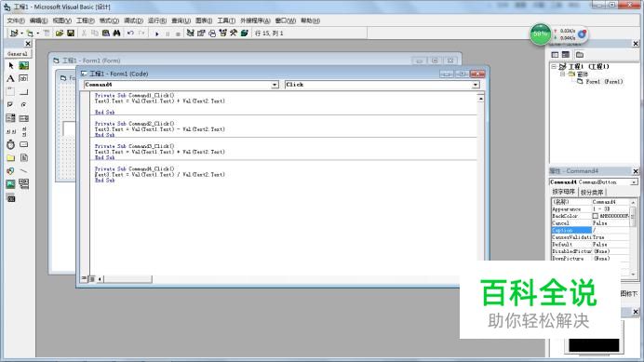The image size is (644, 362).
Task: Select the CommandButton control in the toolbox
Action: pyautogui.click(x=24, y=91)
